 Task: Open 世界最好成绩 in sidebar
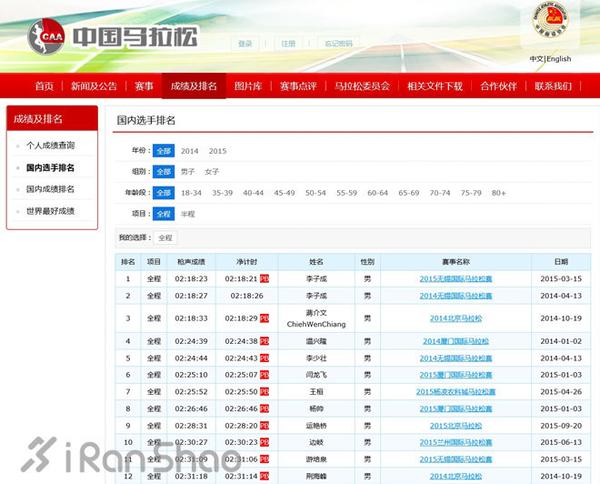point(51,211)
